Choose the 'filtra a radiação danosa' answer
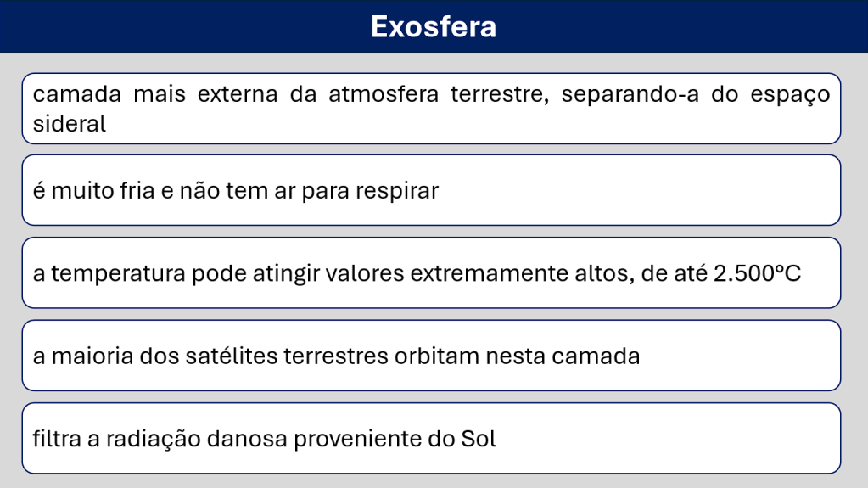The image size is (868, 488). click(431, 438)
